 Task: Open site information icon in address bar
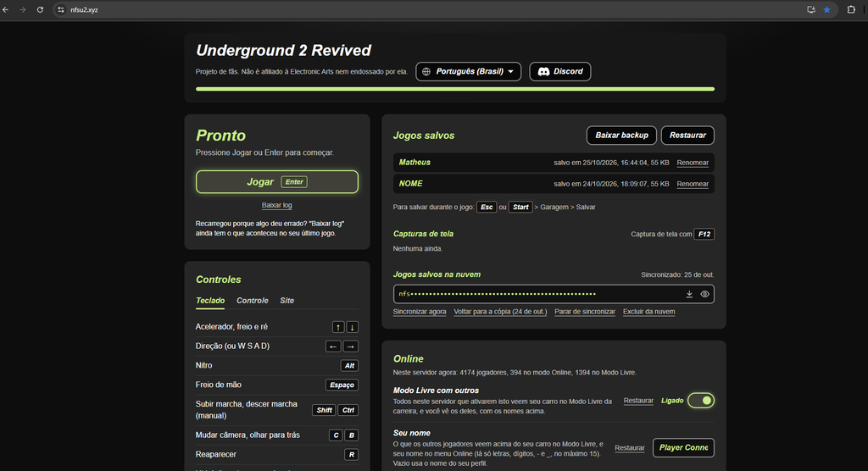61,9
